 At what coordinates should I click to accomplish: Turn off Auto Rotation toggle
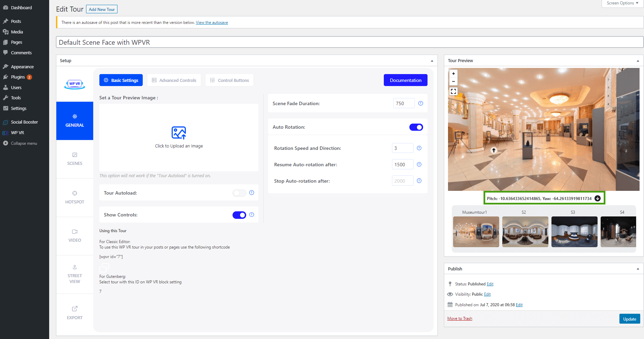click(x=416, y=127)
